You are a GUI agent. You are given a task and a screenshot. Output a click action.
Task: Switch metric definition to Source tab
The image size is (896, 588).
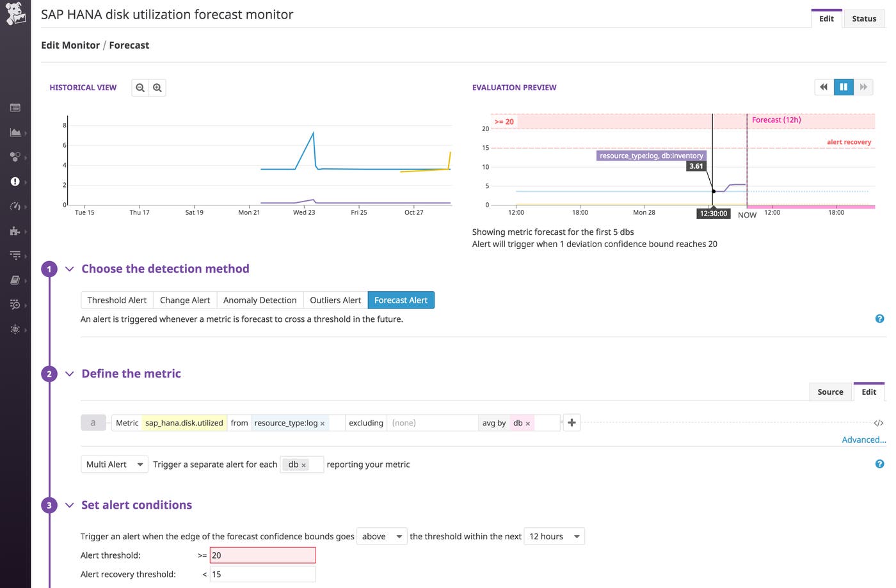coord(830,392)
